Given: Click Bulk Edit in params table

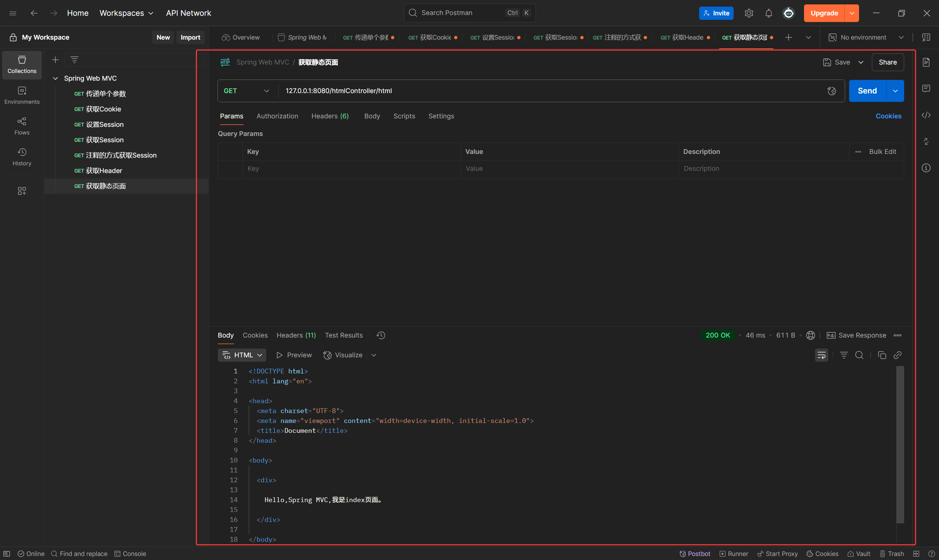Looking at the screenshot, I should [883, 152].
